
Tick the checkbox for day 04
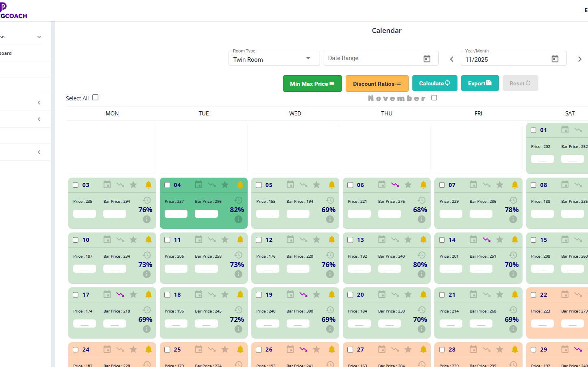click(167, 185)
